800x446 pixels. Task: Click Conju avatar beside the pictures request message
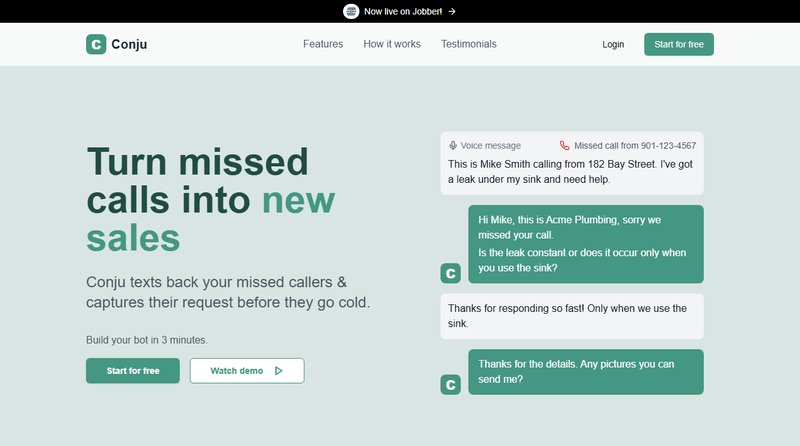coord(450,384)
